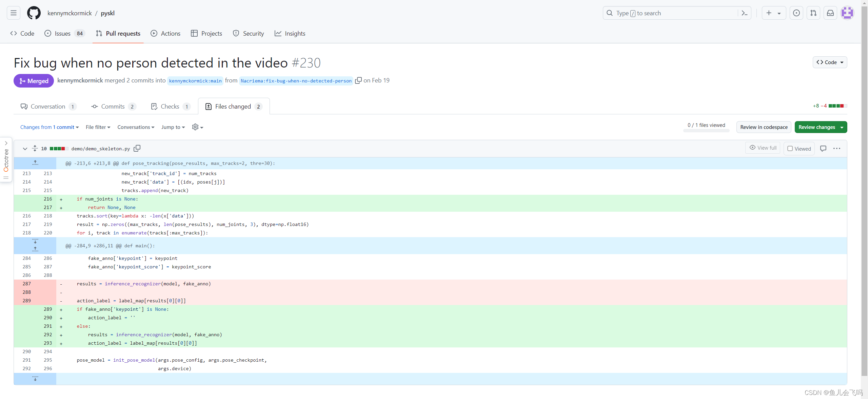The image size is (868, 399).
Task: Switch to the Conversation tab
Action: click(48, 107)
